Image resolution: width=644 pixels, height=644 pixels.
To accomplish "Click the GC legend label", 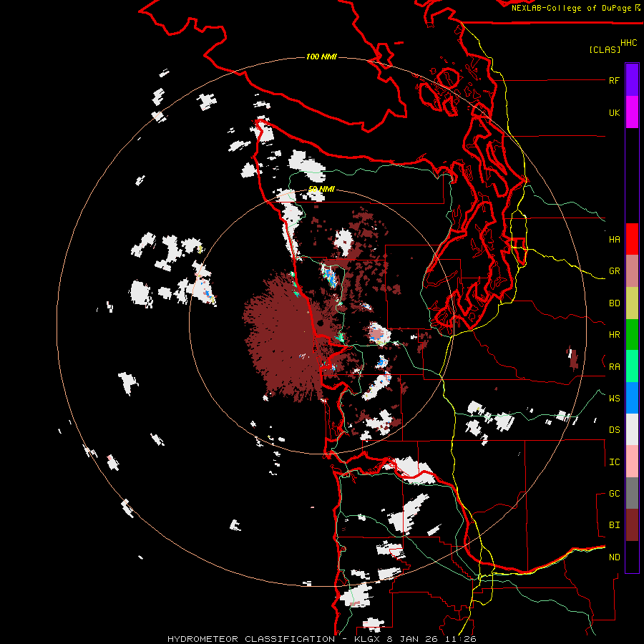I will (614, 493).
